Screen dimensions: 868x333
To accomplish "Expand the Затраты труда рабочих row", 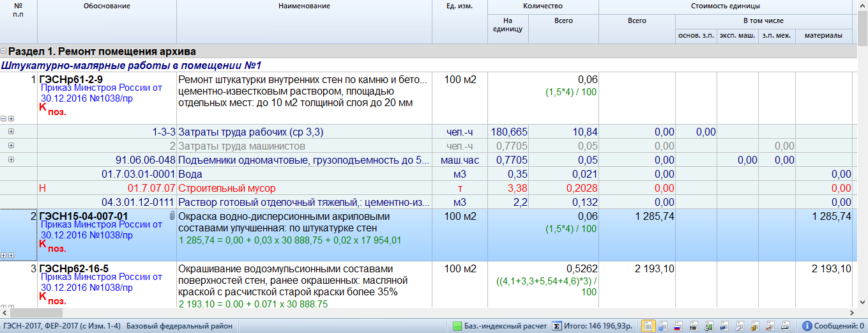I will (11, 132).
